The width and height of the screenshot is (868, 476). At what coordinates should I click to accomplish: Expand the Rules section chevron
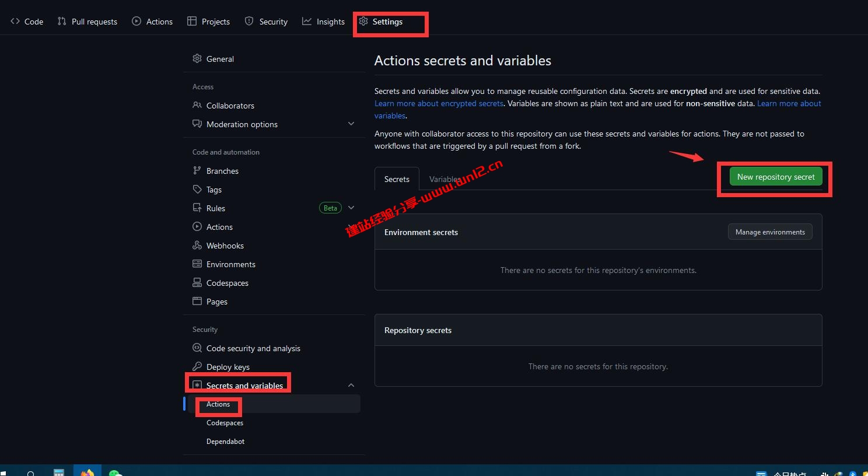[351, 208]
